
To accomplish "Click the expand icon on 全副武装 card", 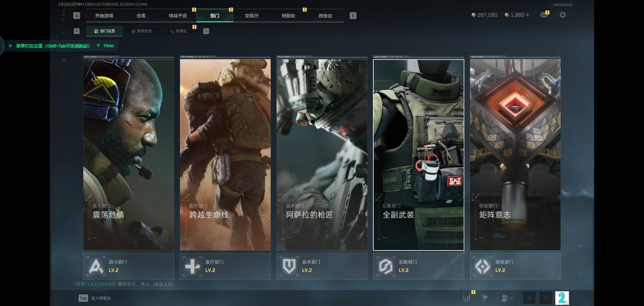I will (x=379, y=197).
